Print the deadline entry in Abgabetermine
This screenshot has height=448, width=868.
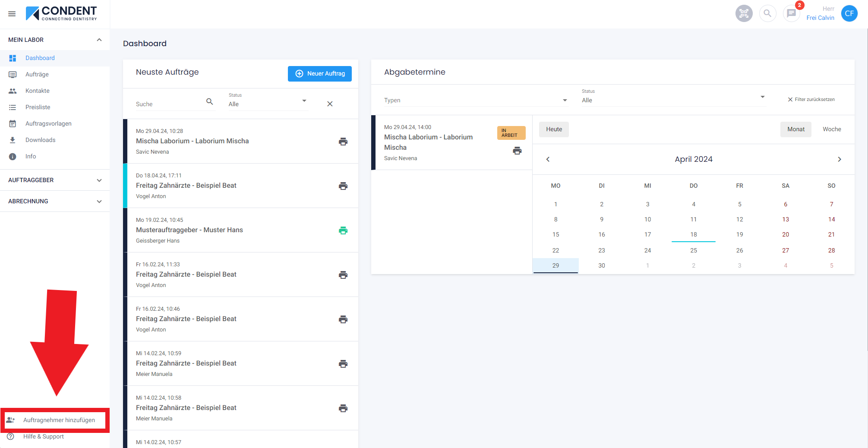[x=517, y=151]
